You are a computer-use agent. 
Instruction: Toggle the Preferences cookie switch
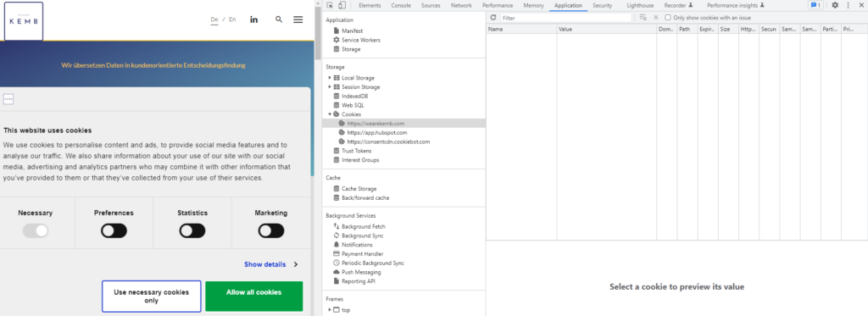pos(114,230)
